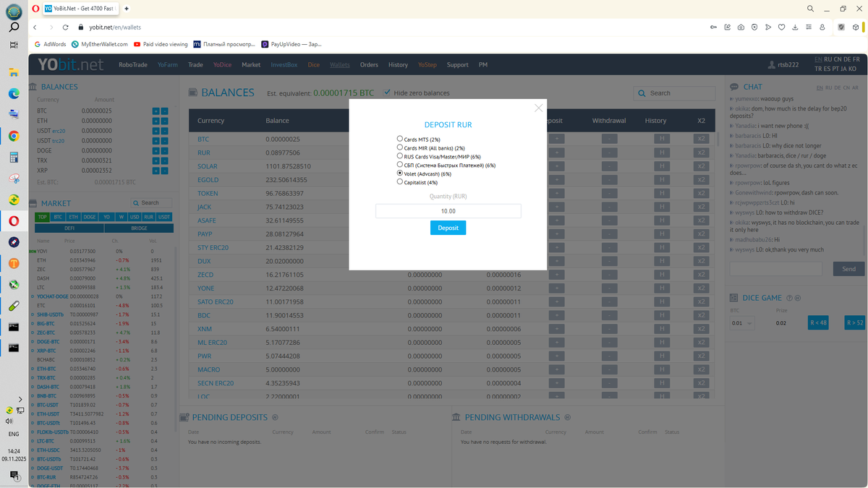
Task: Open the browser account profile icon
Action: (822, 27)
